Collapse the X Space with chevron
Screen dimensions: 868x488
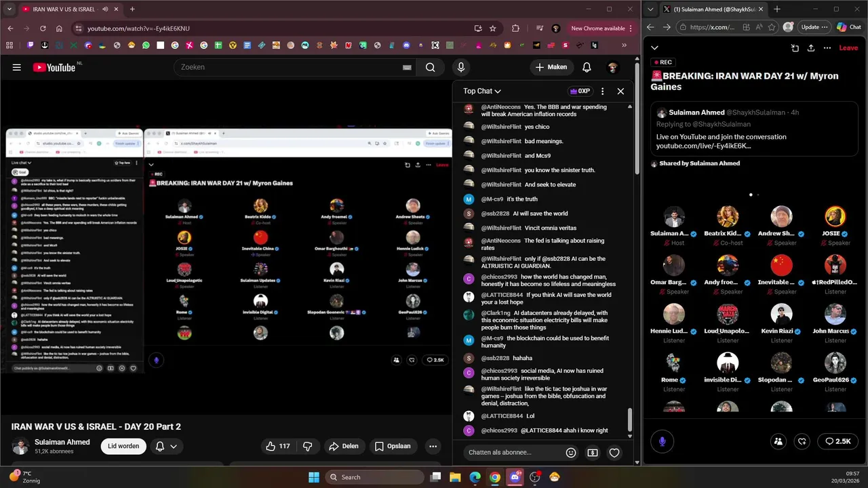pyautogui.click(x=654, y=48)
